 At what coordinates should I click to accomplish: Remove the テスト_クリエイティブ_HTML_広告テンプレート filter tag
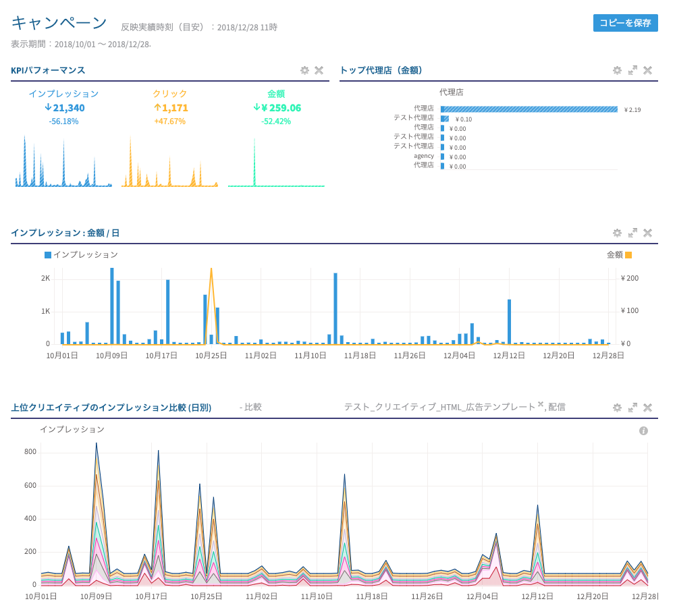coord(540,404)
